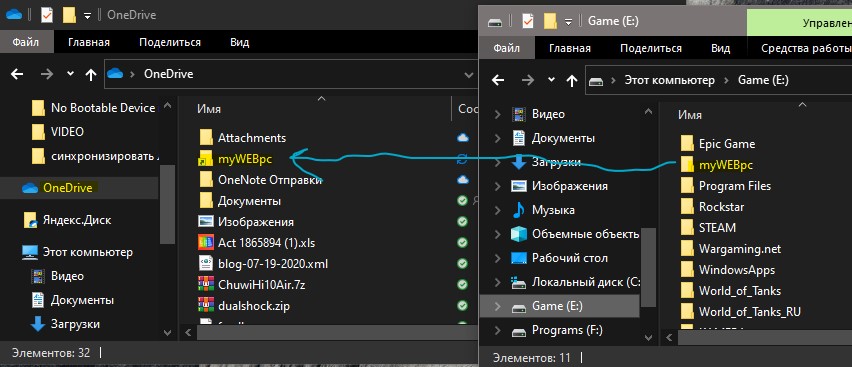The width and height of the screenshot is (852, 367).
Task: Select Изображения in Game window sidebar
Action: point(560,186)
